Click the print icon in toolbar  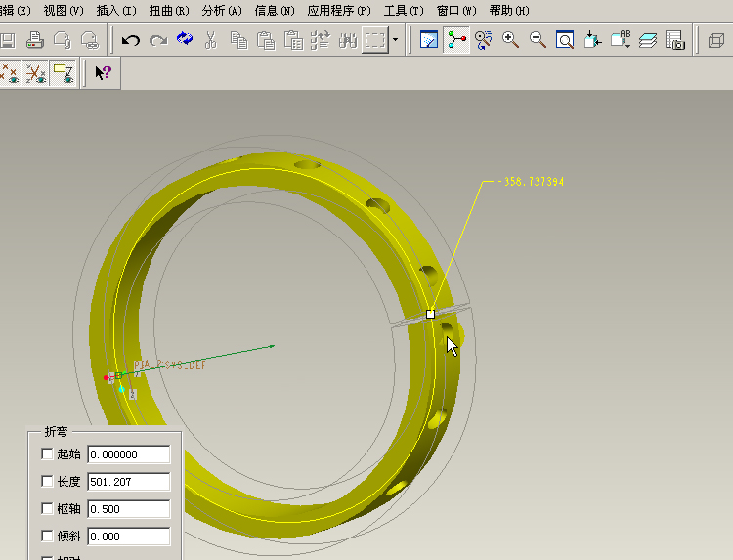tap(35, 40)
